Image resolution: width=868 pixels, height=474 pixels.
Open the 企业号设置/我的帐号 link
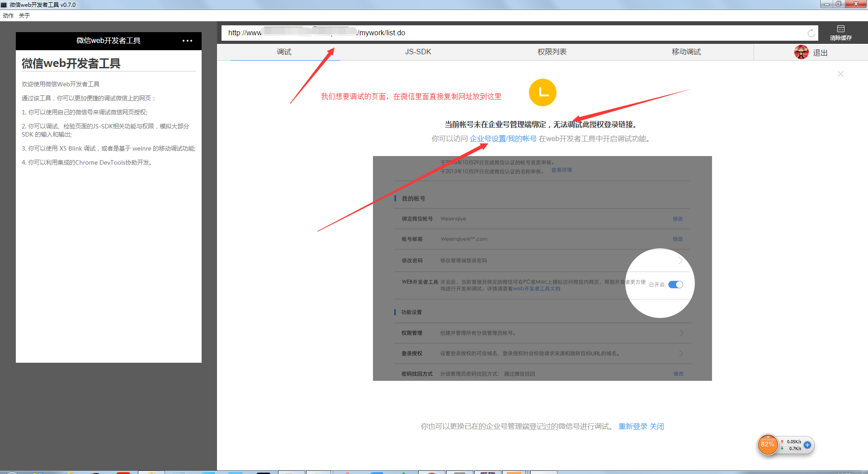[x=503, y=139]
